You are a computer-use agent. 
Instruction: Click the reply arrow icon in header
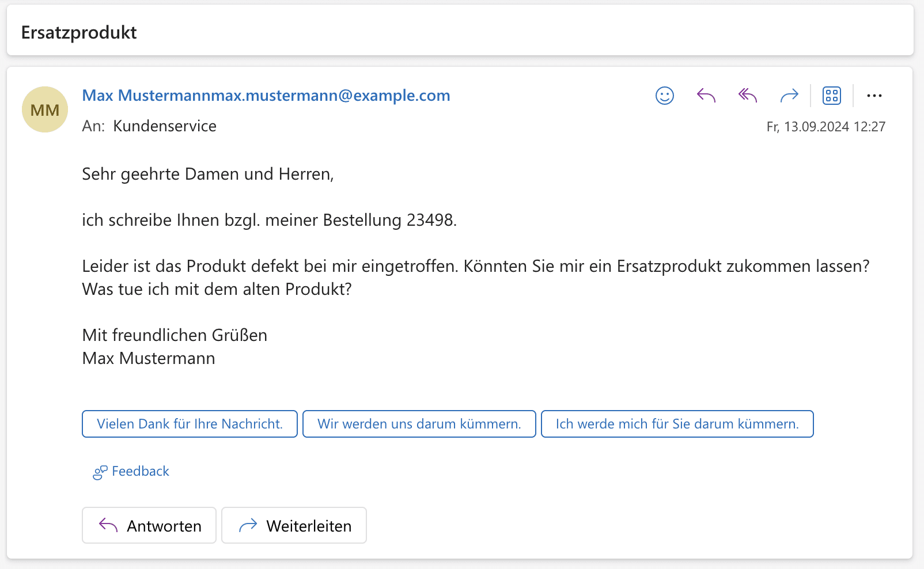tap(706, 96)
